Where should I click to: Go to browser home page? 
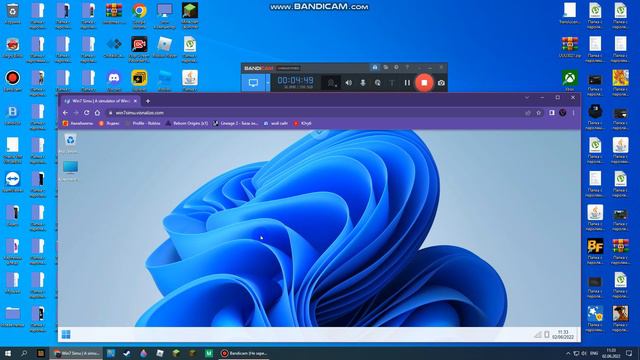point(97,113)
